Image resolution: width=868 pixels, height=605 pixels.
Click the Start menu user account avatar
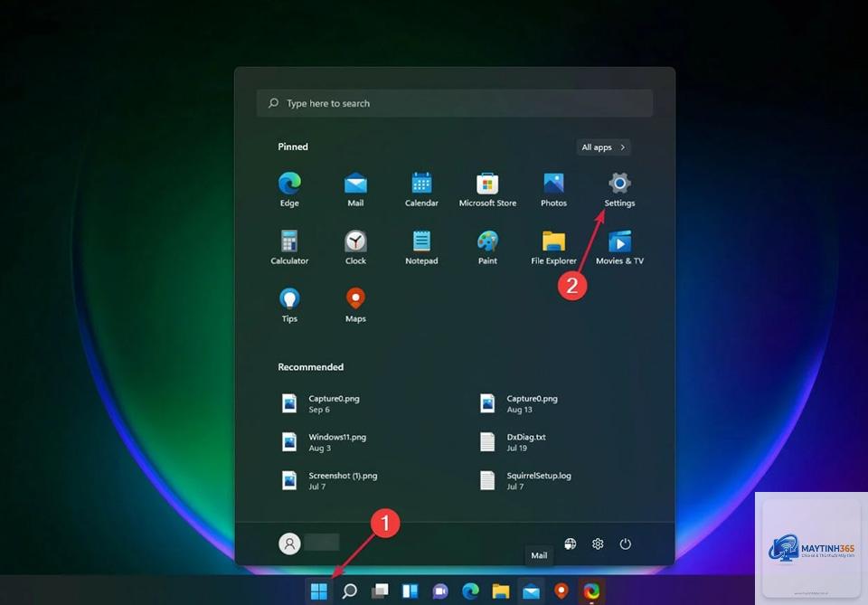pos(289,544)
